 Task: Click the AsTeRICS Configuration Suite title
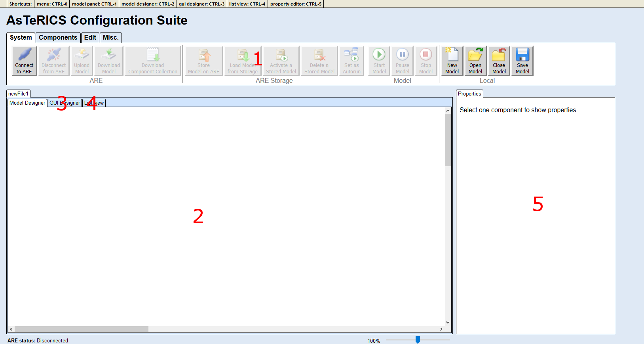click(x=97, y=20)
